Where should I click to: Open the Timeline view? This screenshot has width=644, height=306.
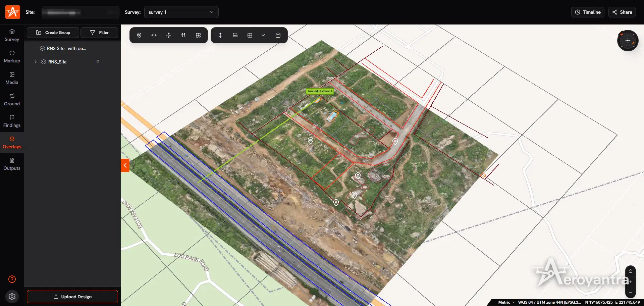[588, 12]
